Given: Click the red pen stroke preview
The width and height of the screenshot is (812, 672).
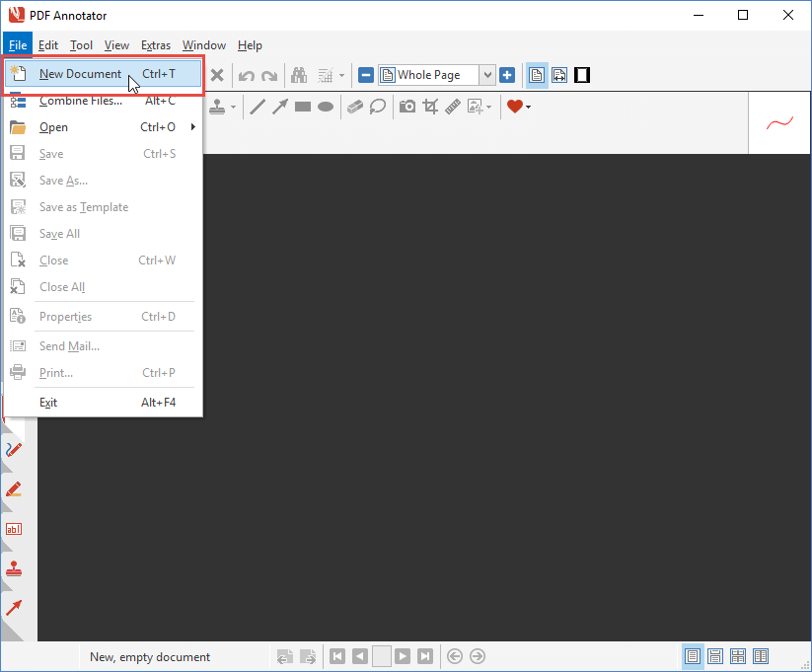Looking at the screenshot, I should pyautogui.click(x=779, y=123).
